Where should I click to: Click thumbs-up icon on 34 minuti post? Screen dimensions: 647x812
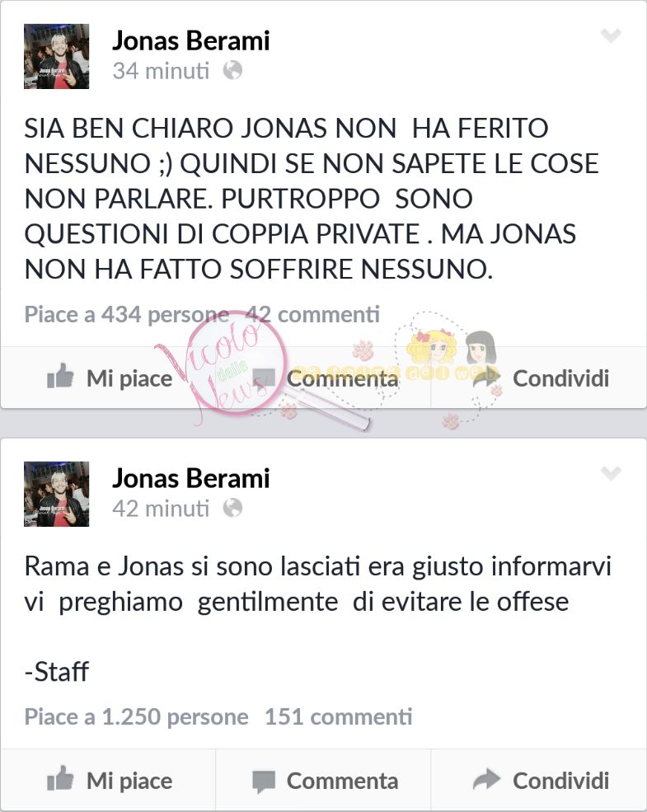(x=60, y=375)
